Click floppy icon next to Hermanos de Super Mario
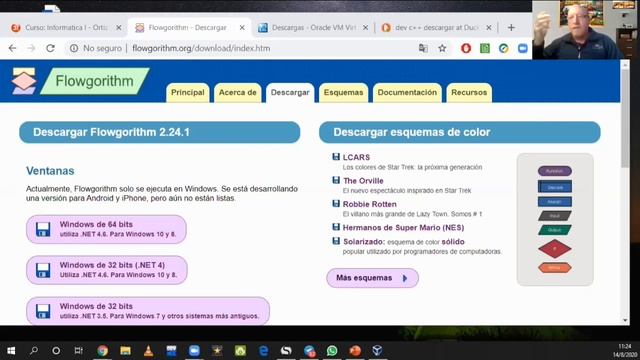Viewport: 640px width, 360px height. click(x=336, y=227)
